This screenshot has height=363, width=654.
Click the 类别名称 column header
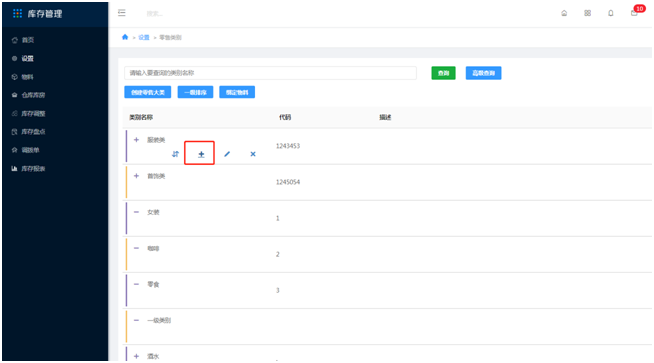coord(141,117)
